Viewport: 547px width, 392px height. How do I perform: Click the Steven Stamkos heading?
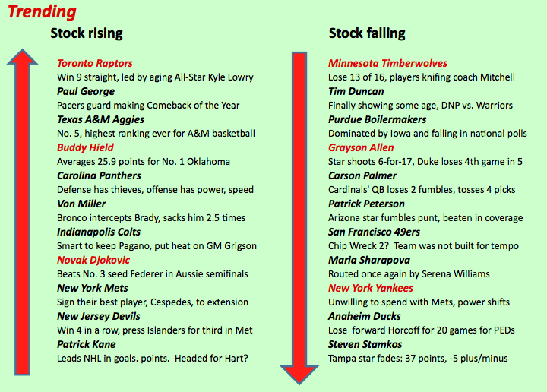tap(365, 344)
